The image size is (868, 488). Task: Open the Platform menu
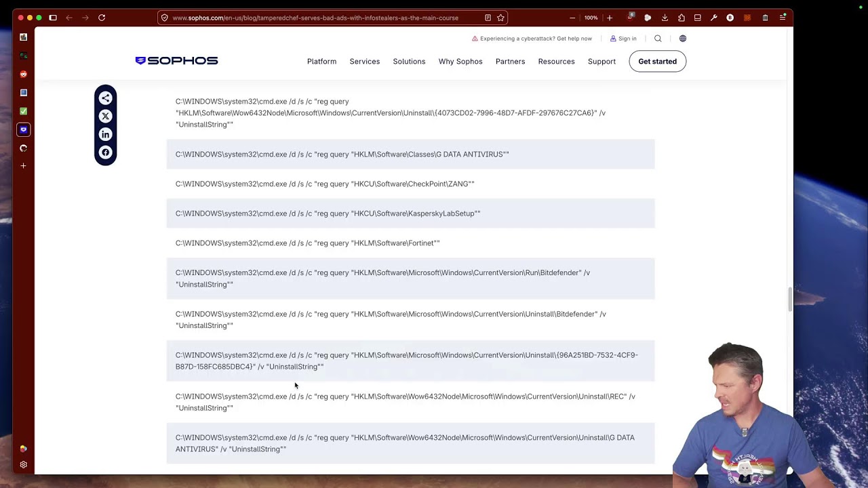321,62
